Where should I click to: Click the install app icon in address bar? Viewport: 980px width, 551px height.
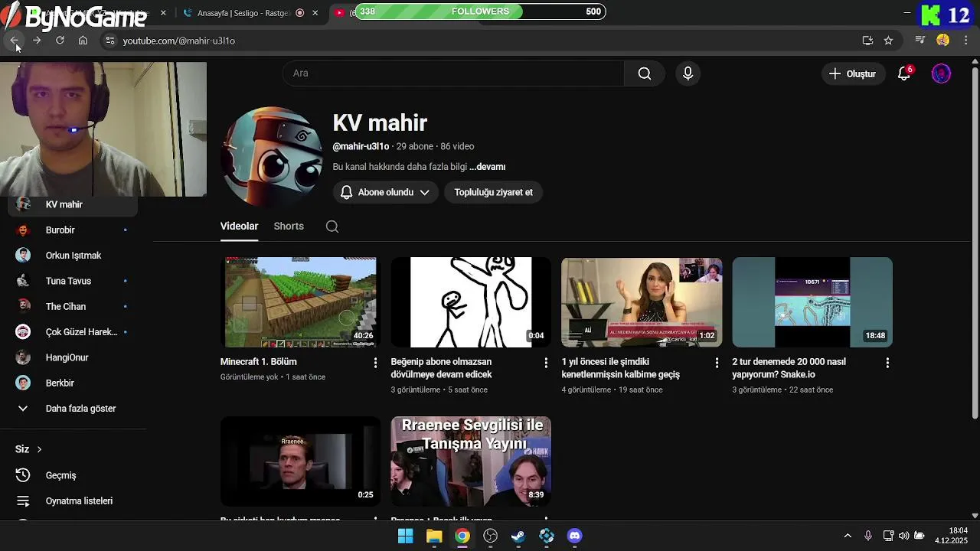click(x=867, y=41)
